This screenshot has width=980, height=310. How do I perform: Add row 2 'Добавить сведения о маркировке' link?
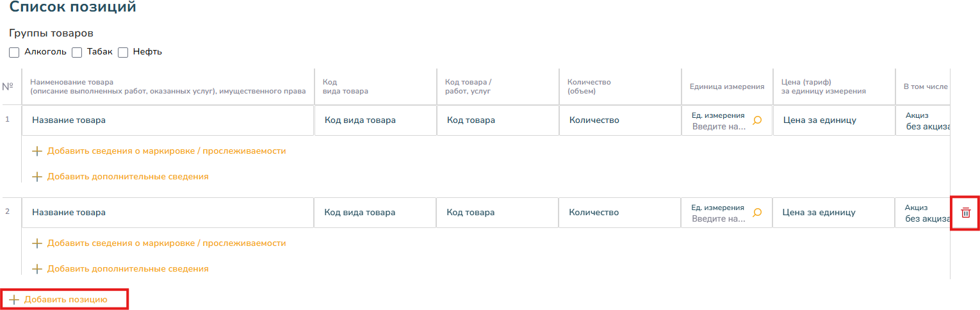(x=167, y=243)
